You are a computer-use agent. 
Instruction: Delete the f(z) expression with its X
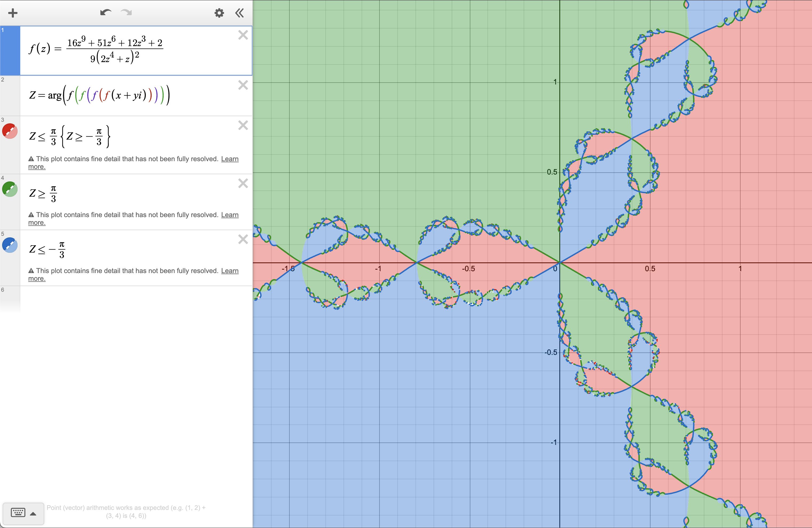pyautogui.click(x=243, y=35)
